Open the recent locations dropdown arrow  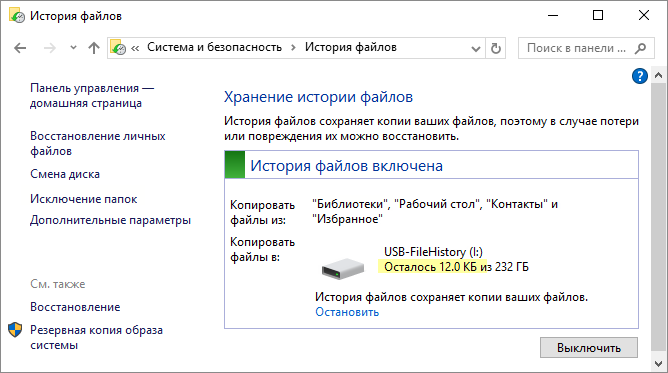pyautogui.click(x=73, y=48)
